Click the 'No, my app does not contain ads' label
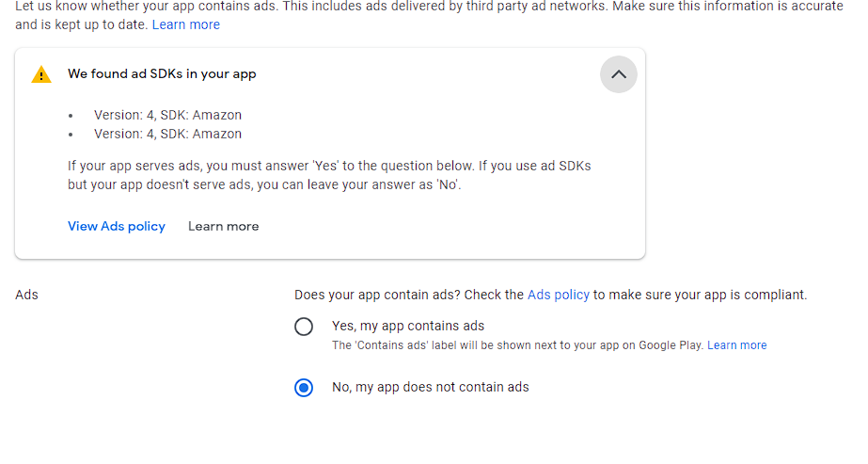 [430, 387]
